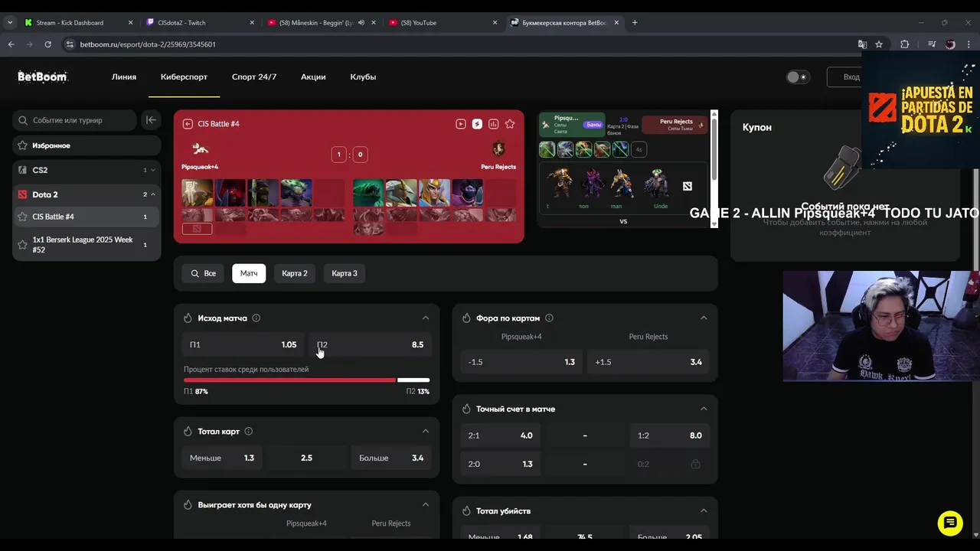This screenshot has width=980, height=551.
Task: Open the Линия menu item
Action: pyautogui.click(x=124, y=77)
